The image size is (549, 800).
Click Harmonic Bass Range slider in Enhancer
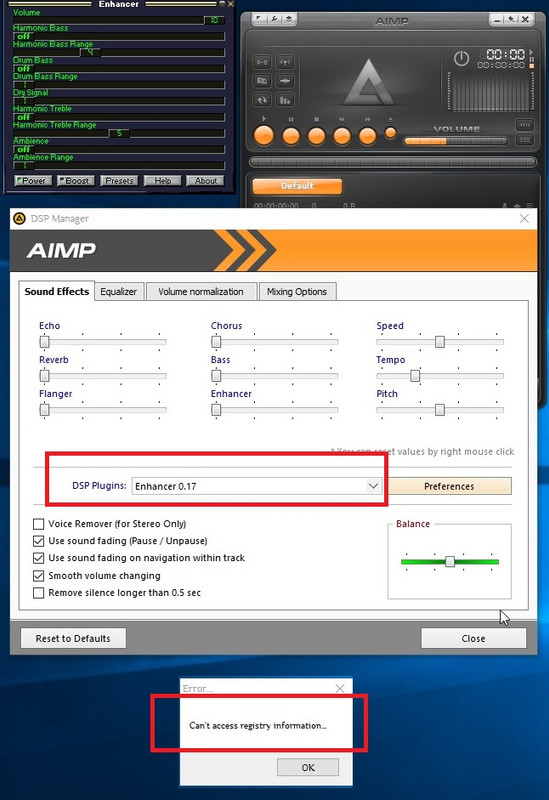tap(118, 52)
